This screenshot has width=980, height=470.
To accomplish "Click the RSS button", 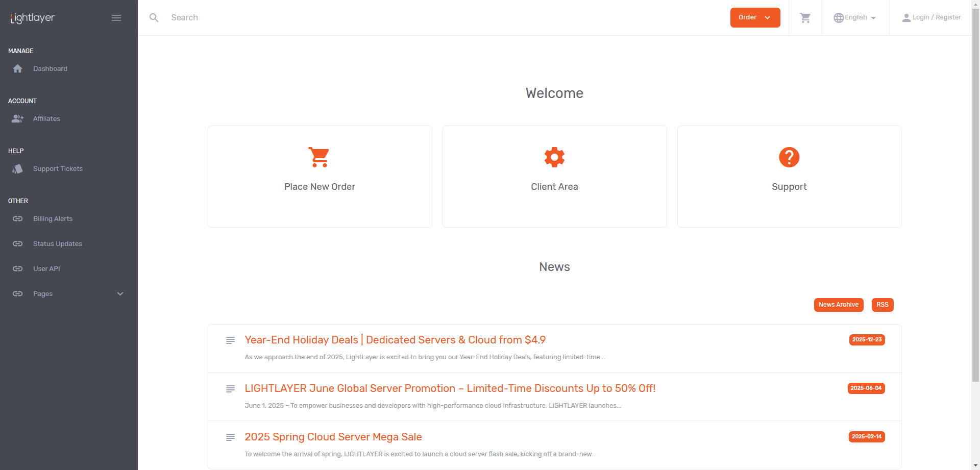I will (882, 305).
